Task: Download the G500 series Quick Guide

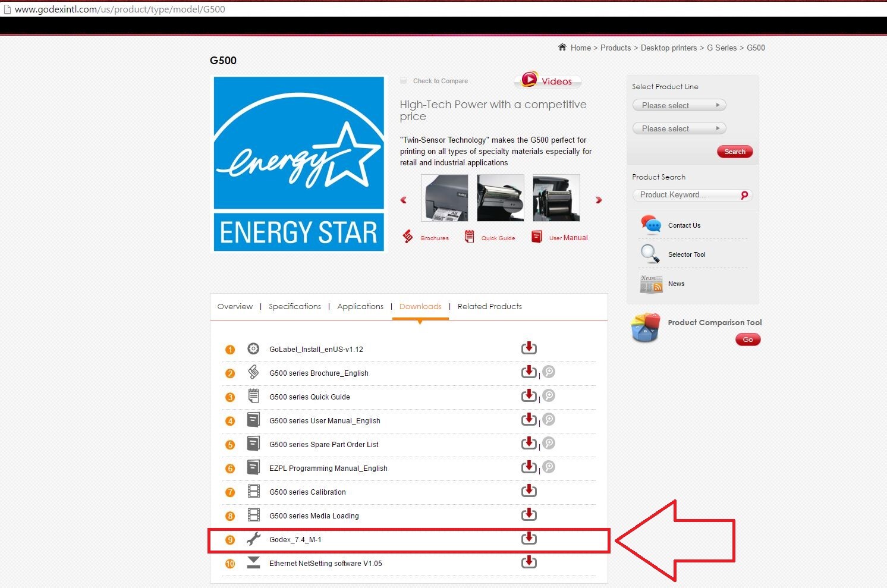Action: (x=529, y=395)
